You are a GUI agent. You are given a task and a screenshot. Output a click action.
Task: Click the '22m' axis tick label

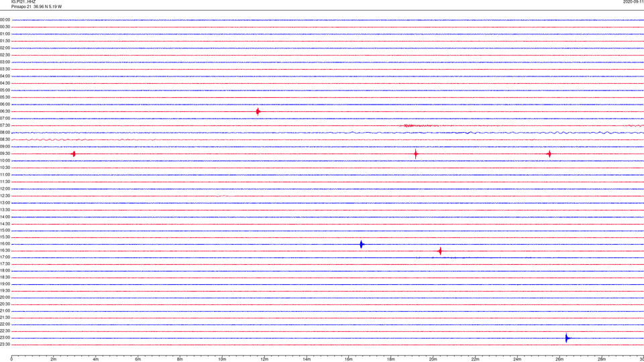tap(475, 359)
